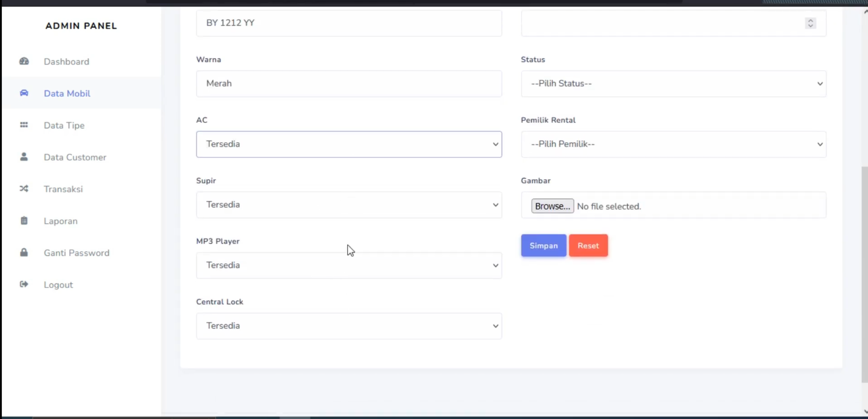Click the vertical page scrollbar
The image size is (868, 419).
click(865, 274)
